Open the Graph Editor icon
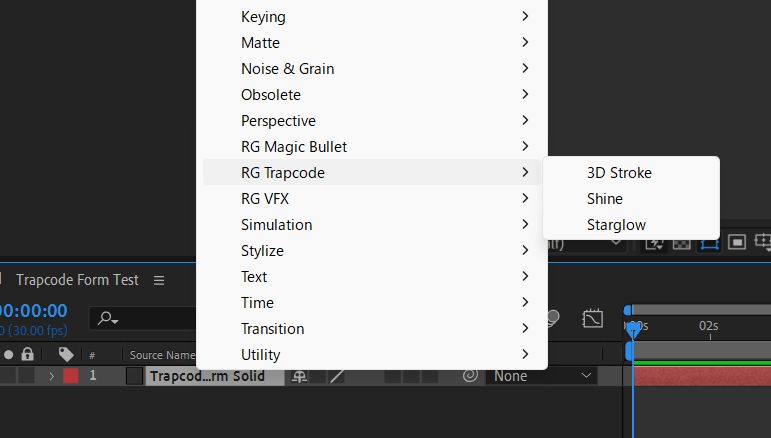The image size is (771, 438). pos(593,319)
